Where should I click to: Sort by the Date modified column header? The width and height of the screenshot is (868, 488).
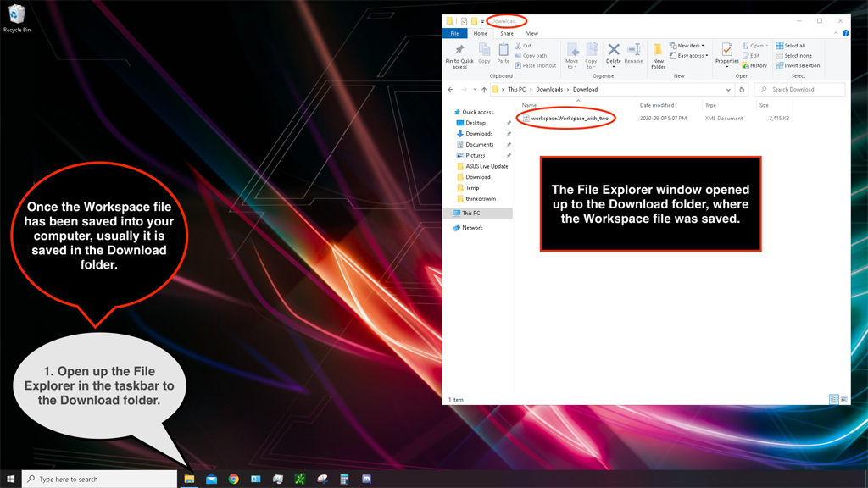[x=657, y=105]
